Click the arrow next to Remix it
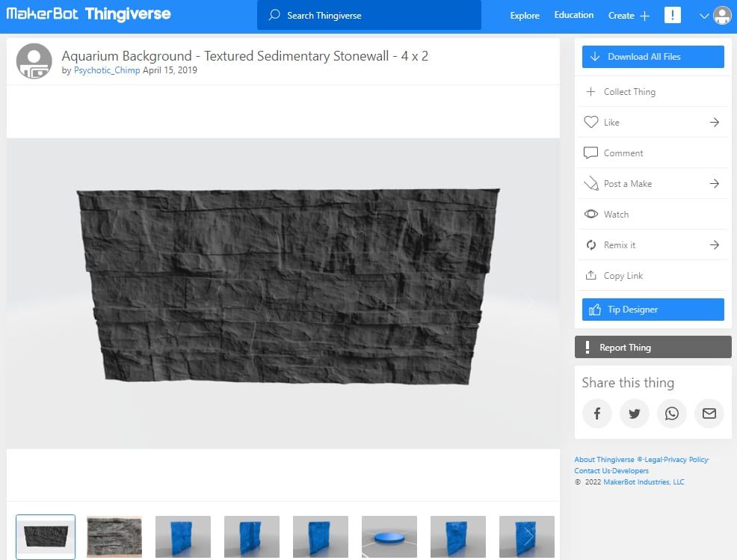Screen dimensions: 737x560 coord(715,244)
